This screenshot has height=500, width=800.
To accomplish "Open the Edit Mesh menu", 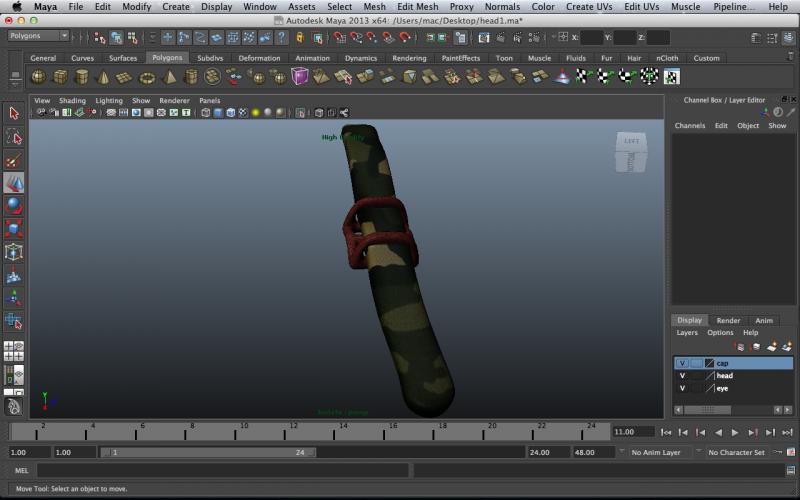I will (x=417, y=7).
